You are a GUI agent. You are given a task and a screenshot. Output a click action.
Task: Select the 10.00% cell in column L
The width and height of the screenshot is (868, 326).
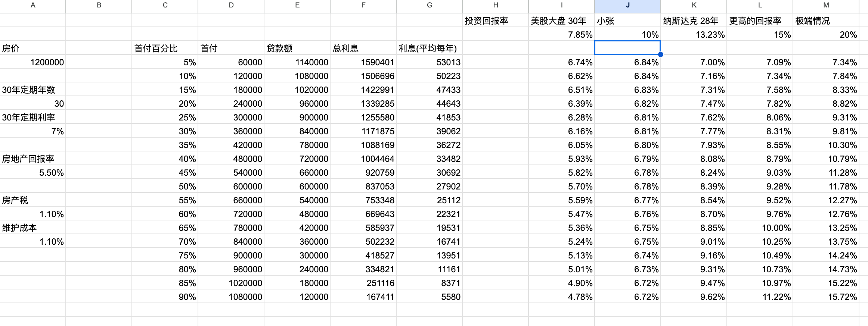pos(760,228)
